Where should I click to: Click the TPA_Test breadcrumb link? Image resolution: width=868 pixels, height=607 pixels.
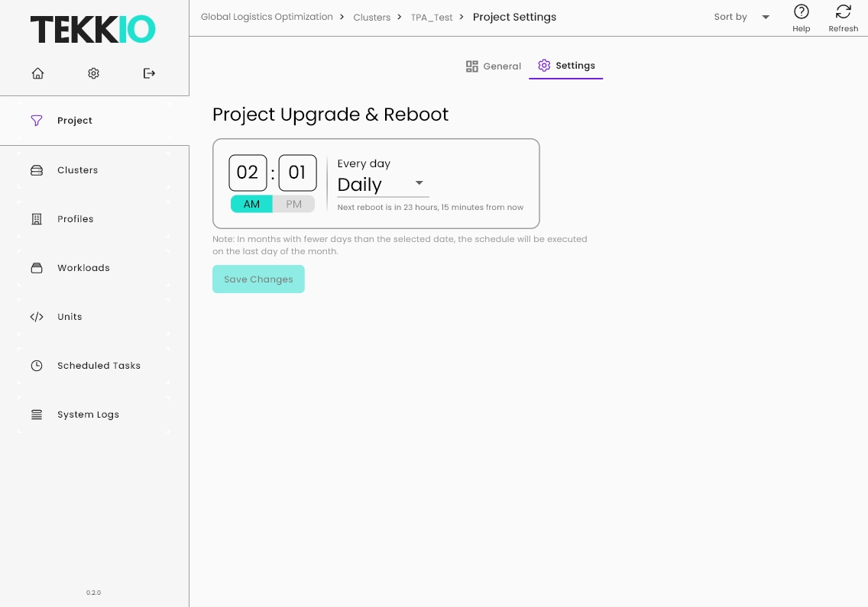point(432,17)
